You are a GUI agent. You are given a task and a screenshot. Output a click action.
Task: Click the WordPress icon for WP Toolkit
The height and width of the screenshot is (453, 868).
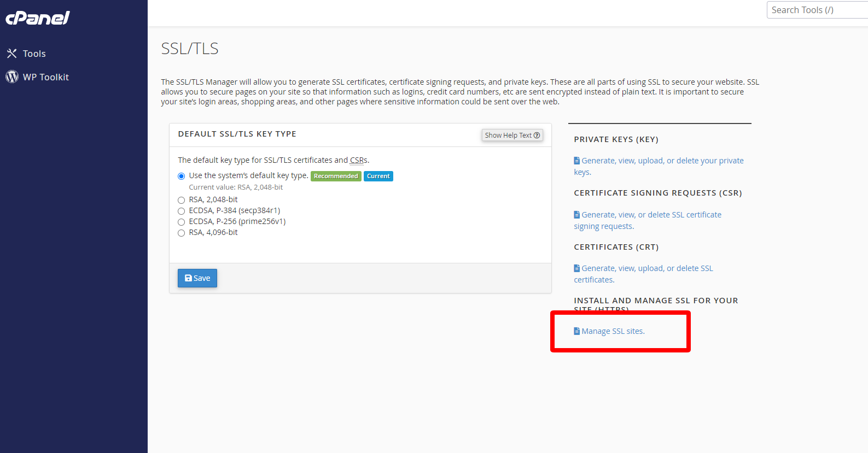click(x=12, y=77)
